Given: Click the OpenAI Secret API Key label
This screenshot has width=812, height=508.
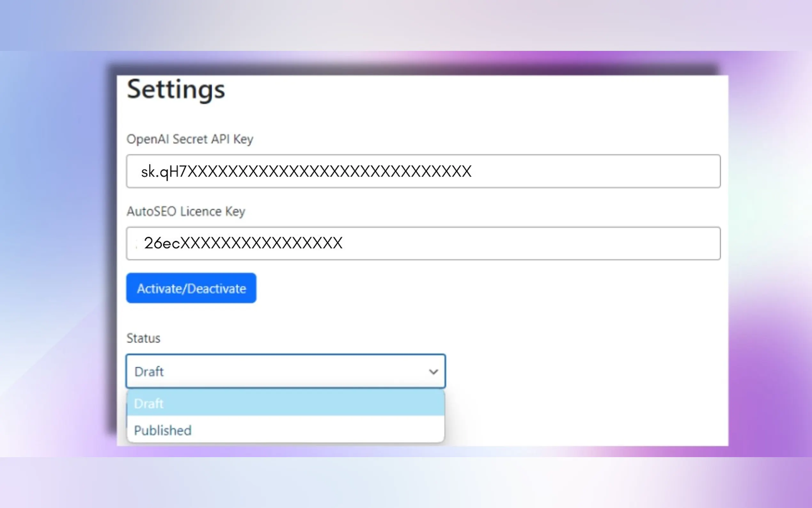Looking at the screenshot, I should (190, 139).
